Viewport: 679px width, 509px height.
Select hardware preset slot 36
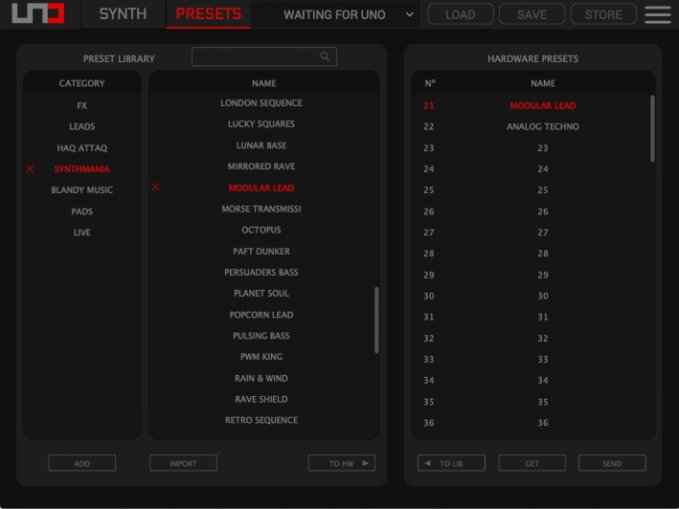point(530,423)
